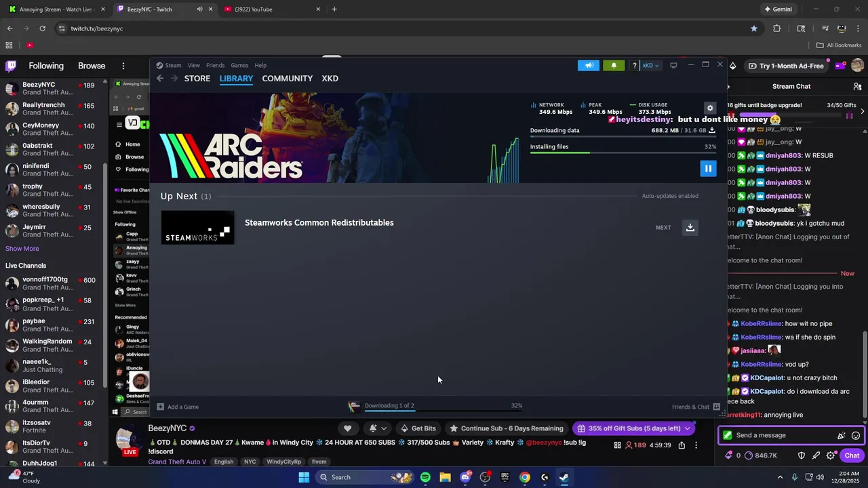Viewport: 868px width, 488px height.
Task: Send message with Chat button
Action: pyautogui.click(x=852, y=455)
